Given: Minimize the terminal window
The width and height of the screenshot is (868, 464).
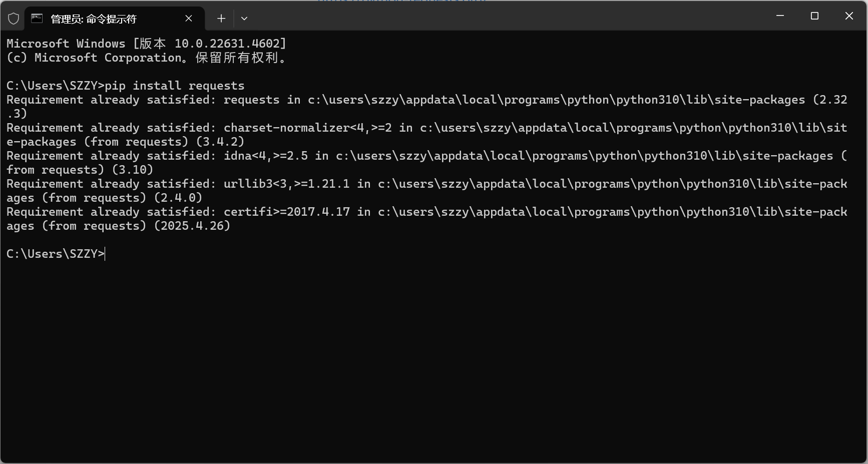Looking at the screenshot, I should [x=780, y=16].
